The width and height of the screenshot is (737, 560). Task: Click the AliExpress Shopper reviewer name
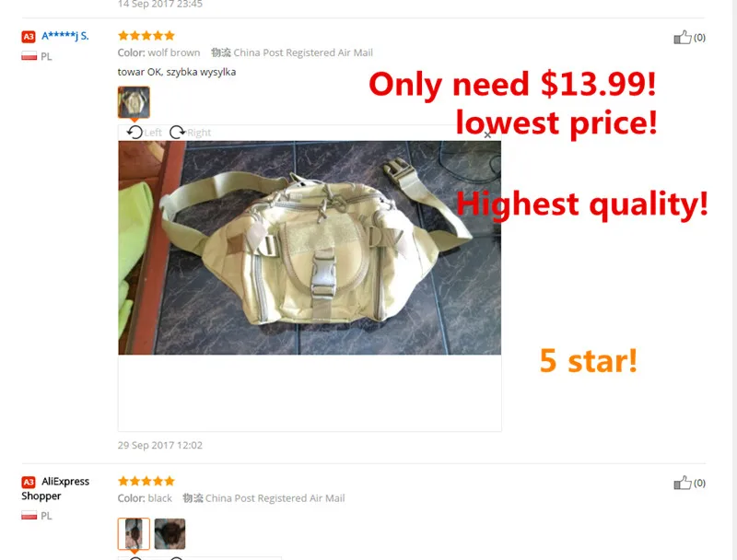tap(55, 488)
